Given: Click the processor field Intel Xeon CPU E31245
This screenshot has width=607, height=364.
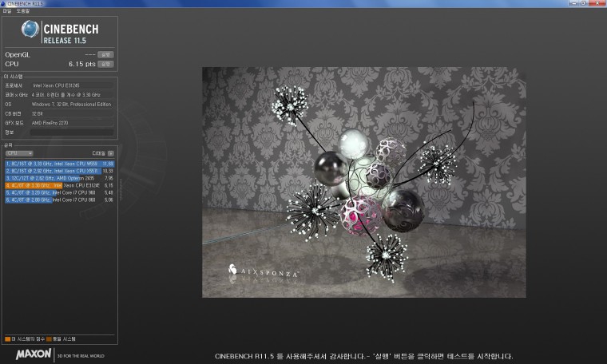Looking at the screenshot, I should [72, 85].
